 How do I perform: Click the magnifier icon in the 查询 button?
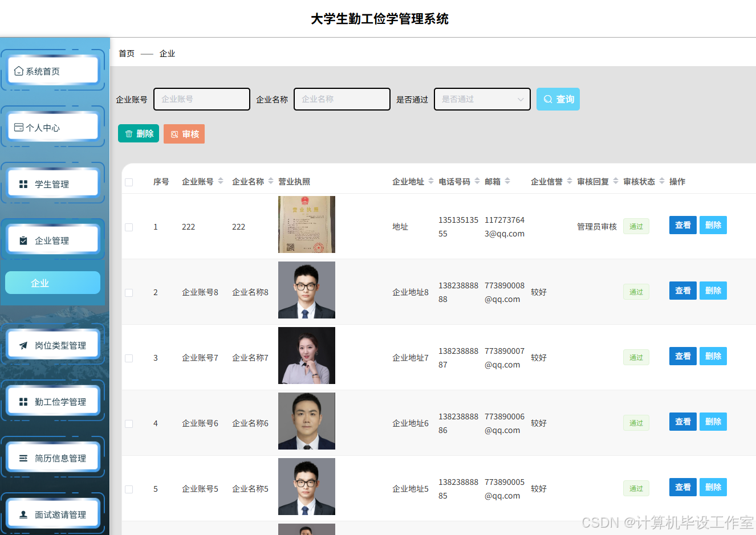pos(548,99)
